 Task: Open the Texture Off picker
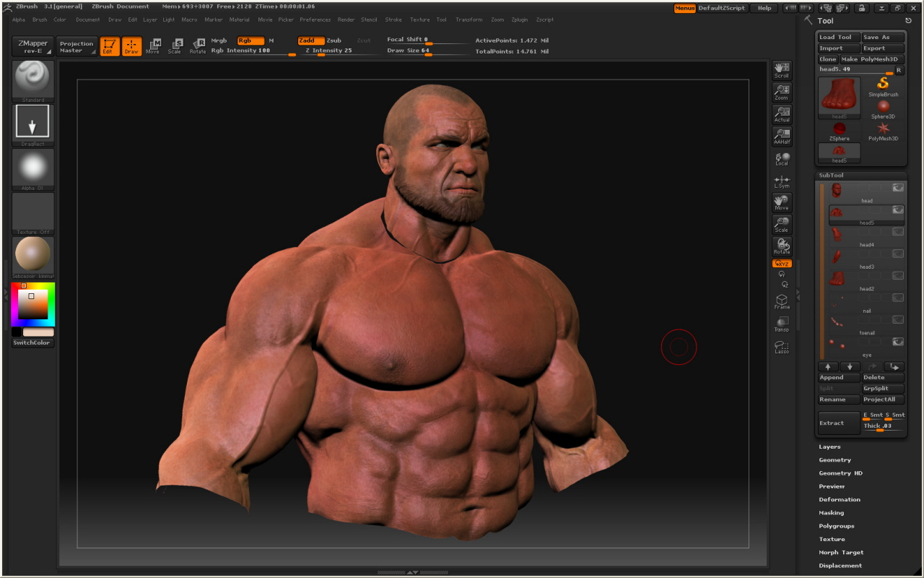tap(33, 214)
